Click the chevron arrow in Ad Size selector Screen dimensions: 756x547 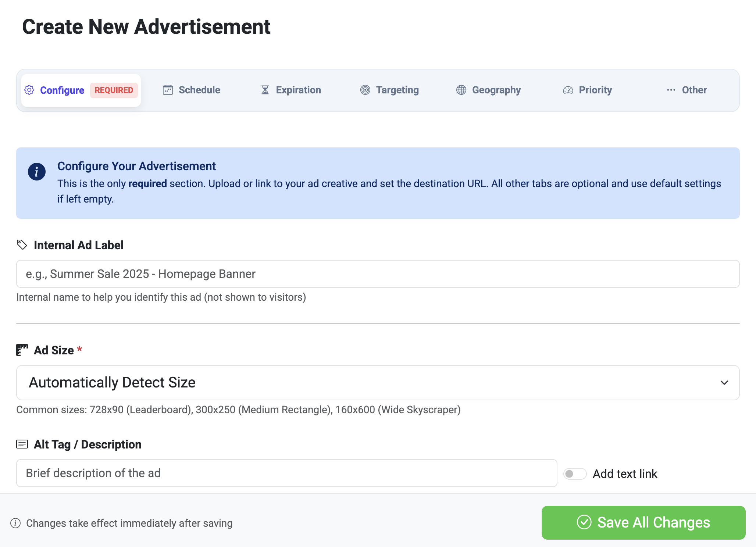pyautogui.click(x=724, y=383)
